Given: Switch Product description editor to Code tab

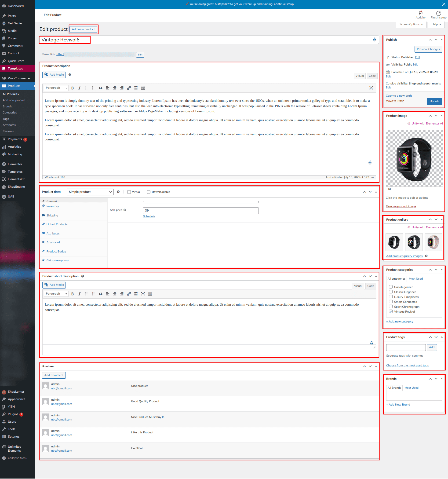Looking at the screenshot, I should 372,76.
